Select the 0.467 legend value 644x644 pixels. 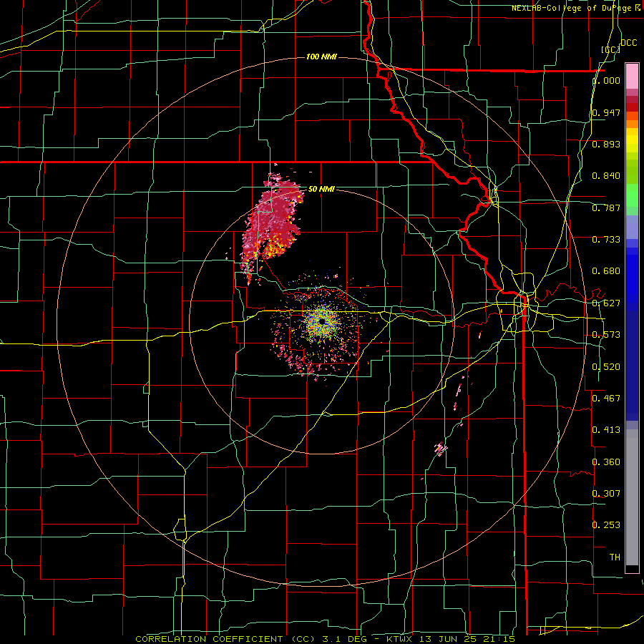606,399
